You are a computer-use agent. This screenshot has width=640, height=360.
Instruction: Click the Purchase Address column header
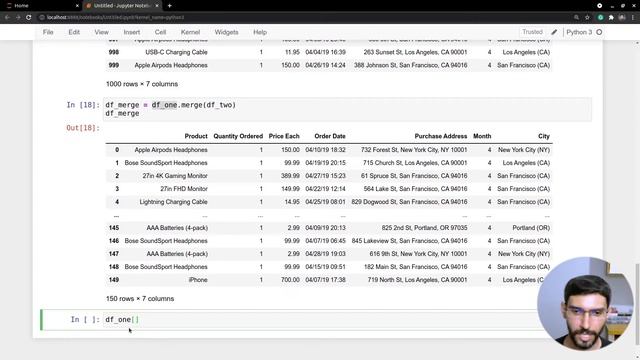click(441, 136)
